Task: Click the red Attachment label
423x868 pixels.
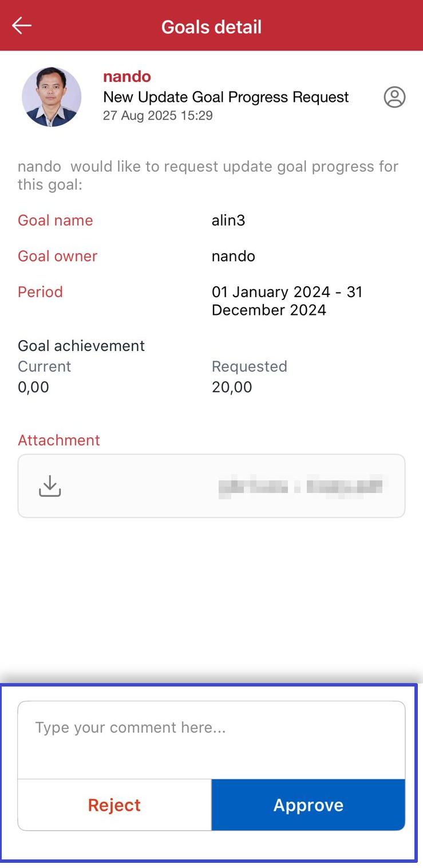Action: 59,440
